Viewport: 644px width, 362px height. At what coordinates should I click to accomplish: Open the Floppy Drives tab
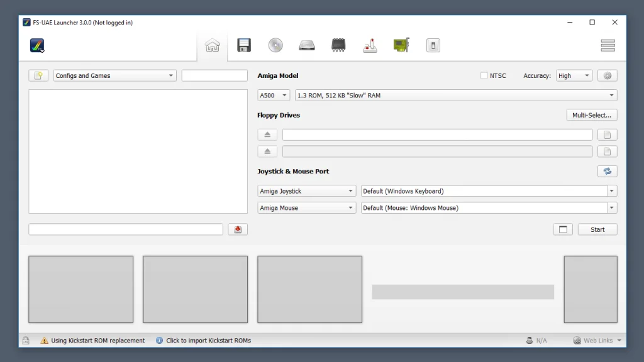click(244, 45)
